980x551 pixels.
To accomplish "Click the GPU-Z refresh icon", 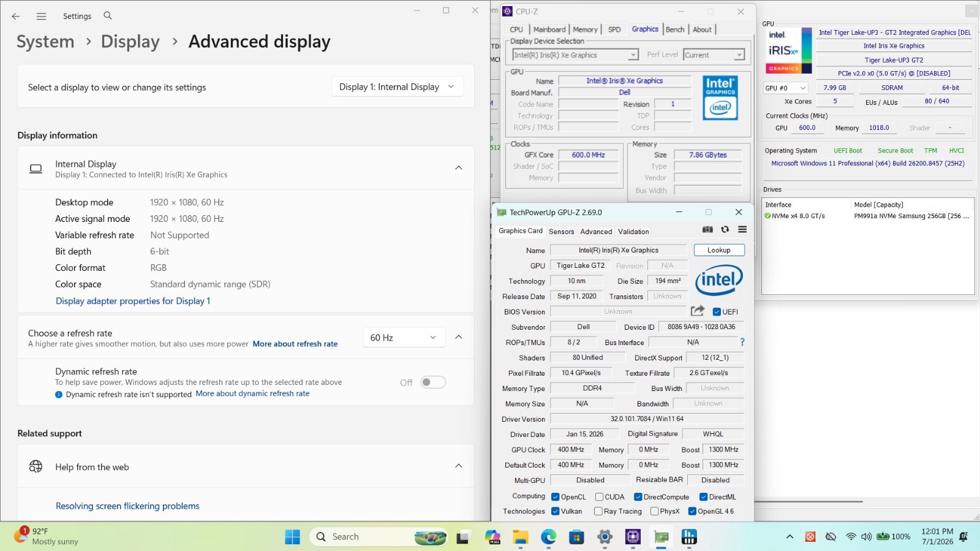I will 725,230.
